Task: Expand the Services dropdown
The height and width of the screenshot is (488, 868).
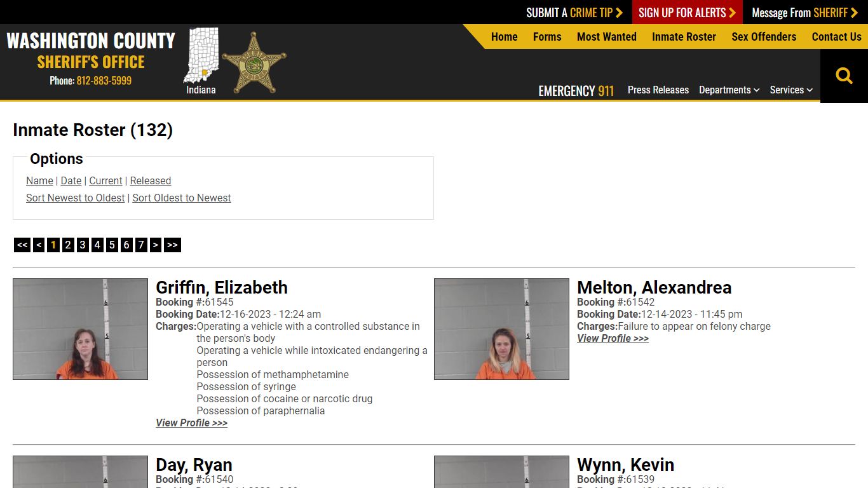Action: tap(791, 90)
